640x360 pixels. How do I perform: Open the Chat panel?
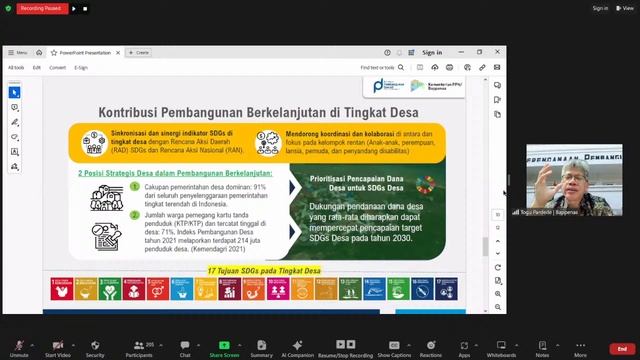click(185, 349)
